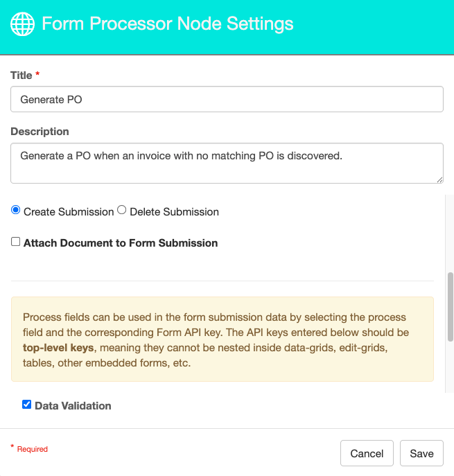Click the Data Validation label text
The height and width of the screenshot is (476, 454).
pyautogui.click(x=73, y=406)
